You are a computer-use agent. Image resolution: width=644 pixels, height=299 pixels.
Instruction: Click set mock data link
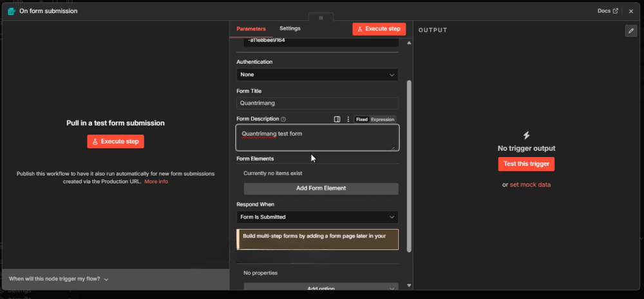[530, 185]
